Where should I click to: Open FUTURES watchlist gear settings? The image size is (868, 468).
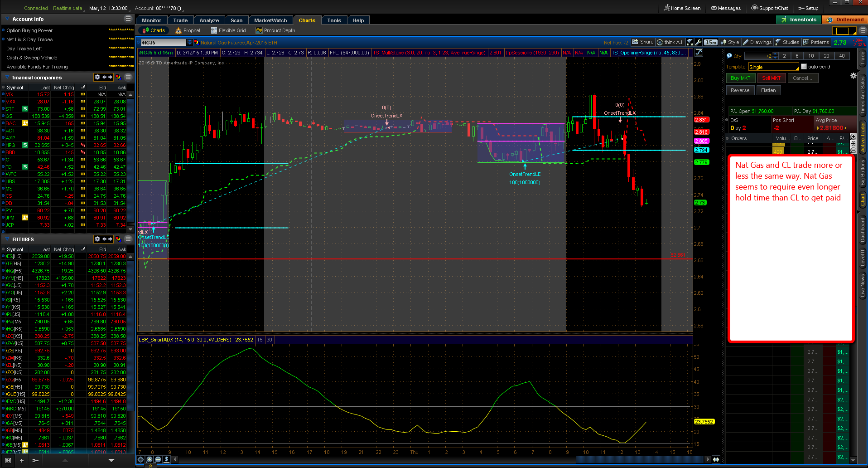click(97, 239)
